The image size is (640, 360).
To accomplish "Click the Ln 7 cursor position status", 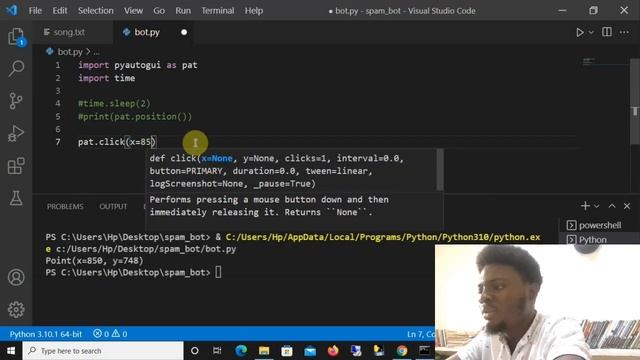I will [420, 334].
